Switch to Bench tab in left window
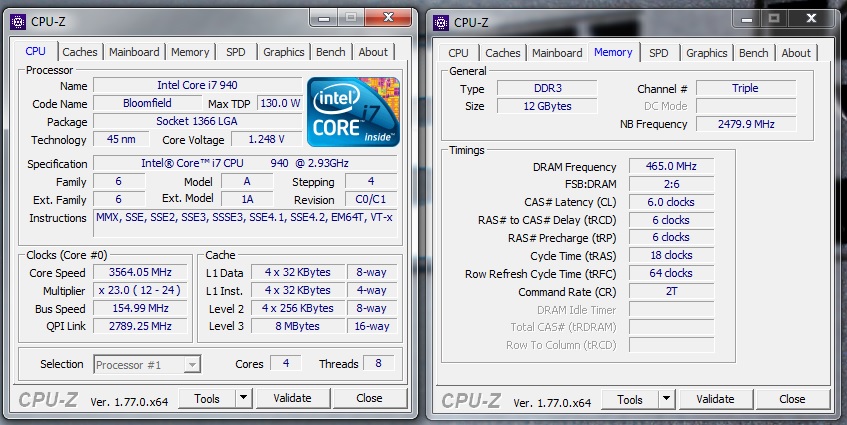Viewport: 847px width, 425px height. tap(331, 52)
